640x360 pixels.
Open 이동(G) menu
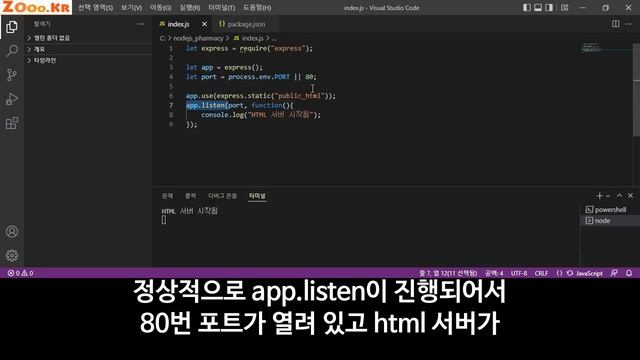click(x=161, y=8)
